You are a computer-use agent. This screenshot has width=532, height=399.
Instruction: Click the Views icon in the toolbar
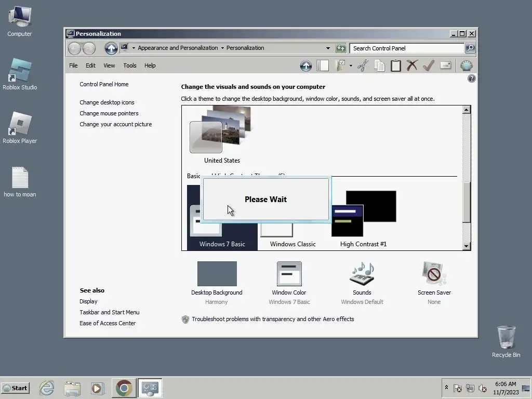(x=340, y=65)
